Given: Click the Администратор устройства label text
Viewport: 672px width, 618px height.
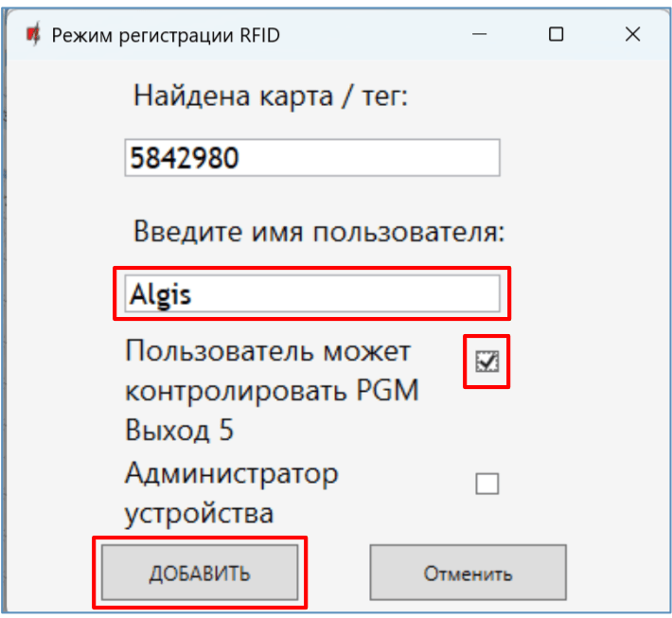Looking at the screenshot, I should coord(231,473).
